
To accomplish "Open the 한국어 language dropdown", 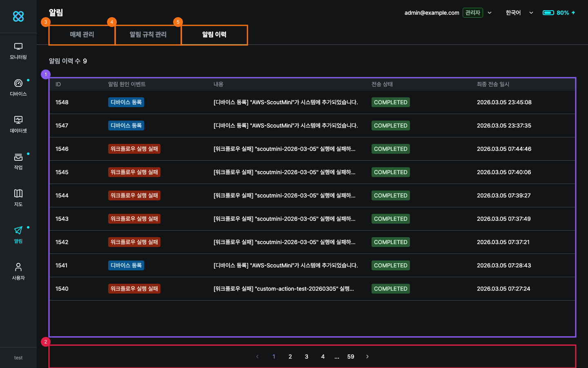I will coord(519,13).
